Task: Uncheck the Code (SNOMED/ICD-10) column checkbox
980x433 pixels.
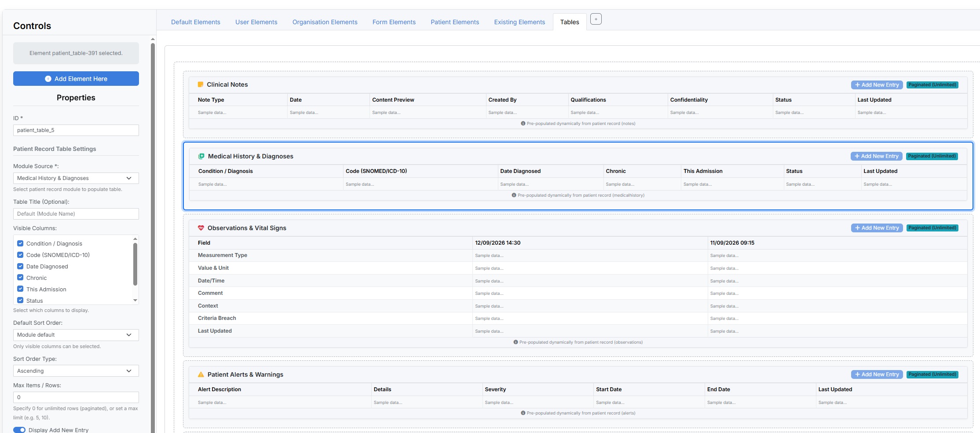Action: pos(20,255)
